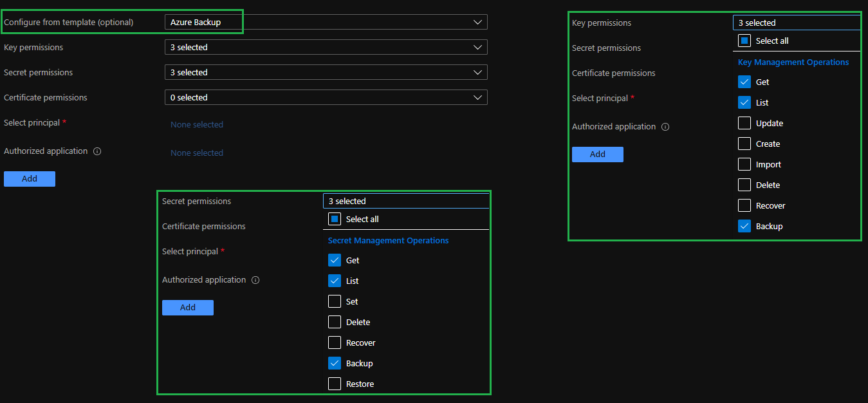Image resolution: width=868 pixels, height=403 pixels.
Task: Check the Restore secret permission
Action: 335,384
